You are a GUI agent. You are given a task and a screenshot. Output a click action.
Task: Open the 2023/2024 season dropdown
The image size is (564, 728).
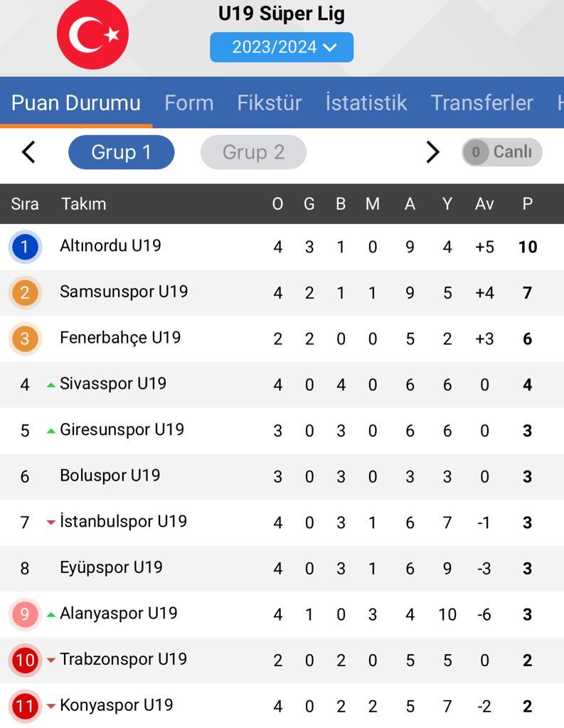click(282, 48)
